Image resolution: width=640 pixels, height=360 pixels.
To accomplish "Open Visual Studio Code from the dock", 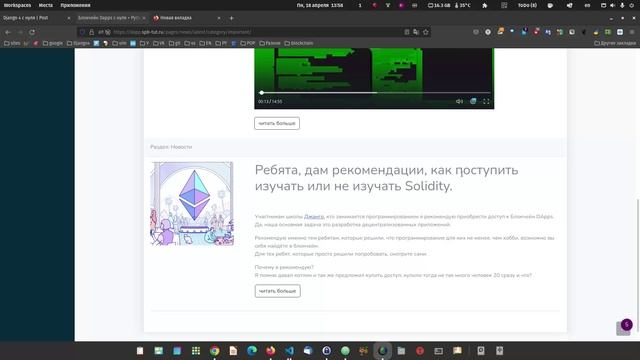I will (x=289, y=351).
